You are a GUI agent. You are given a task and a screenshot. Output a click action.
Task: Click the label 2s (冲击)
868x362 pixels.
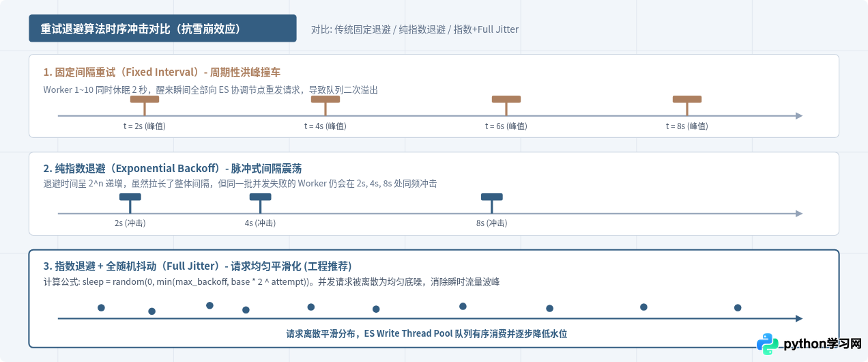(130, 223)
